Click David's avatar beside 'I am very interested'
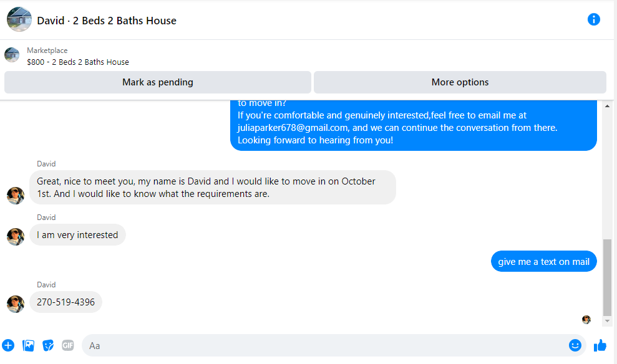 (x=16, y=237)
